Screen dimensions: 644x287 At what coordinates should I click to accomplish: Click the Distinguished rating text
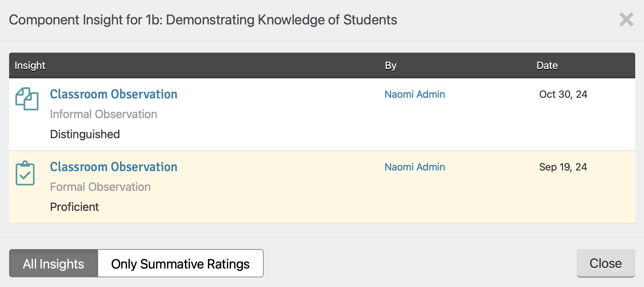click(85, 134)
